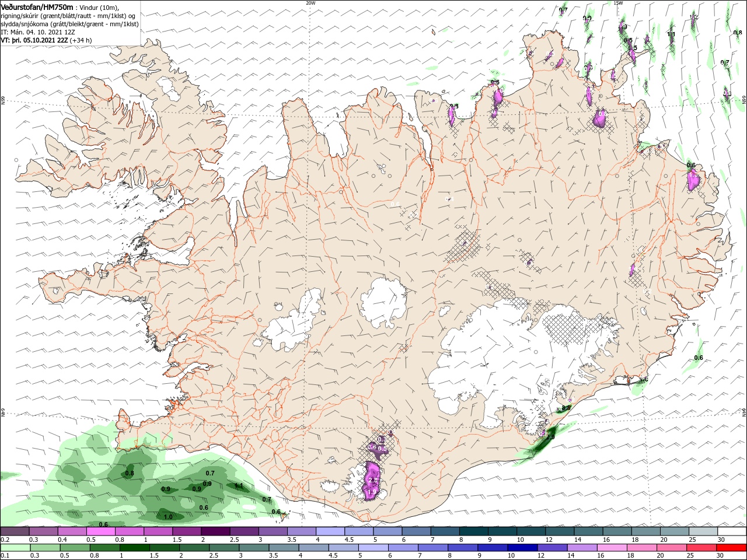Click the '2.5' snow value on the southern glacier

coord(373,480)
